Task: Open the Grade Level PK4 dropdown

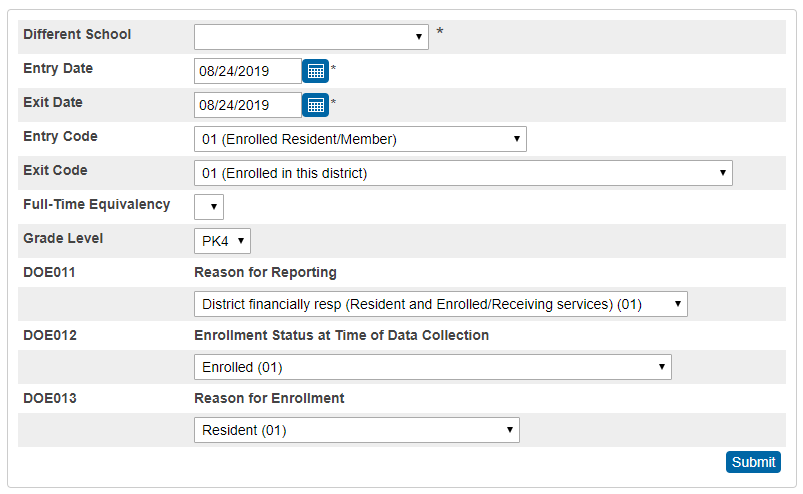Action: pyautogui.click(x=222, y=241)
